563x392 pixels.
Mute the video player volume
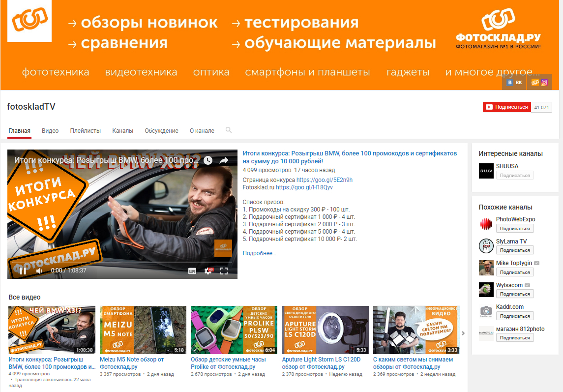pos(39,271)
